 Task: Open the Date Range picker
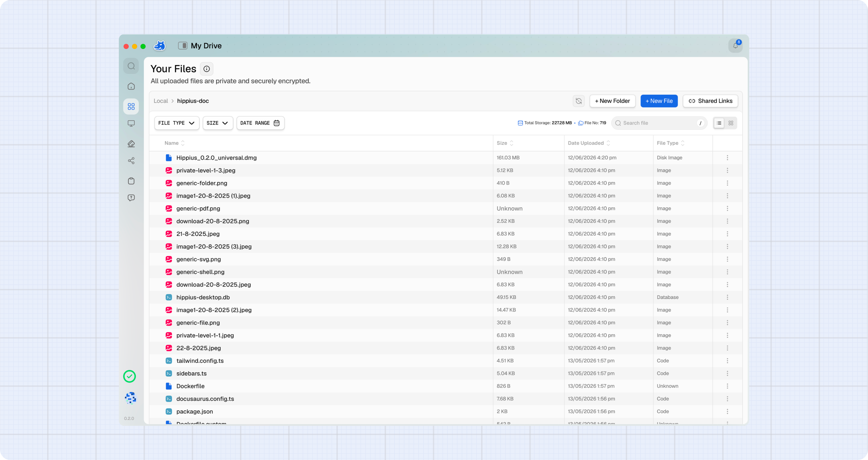tap(260, 123)
